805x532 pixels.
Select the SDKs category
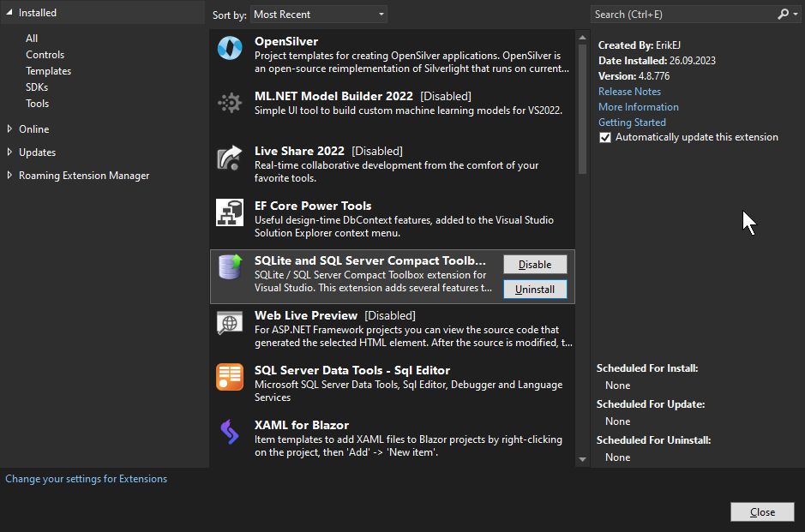coord(37,87)
